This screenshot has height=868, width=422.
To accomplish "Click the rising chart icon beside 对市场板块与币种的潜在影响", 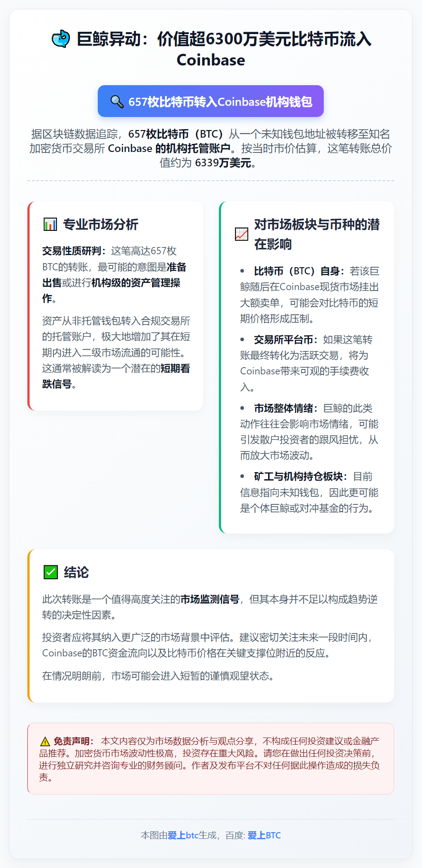I will coord(242,234).
